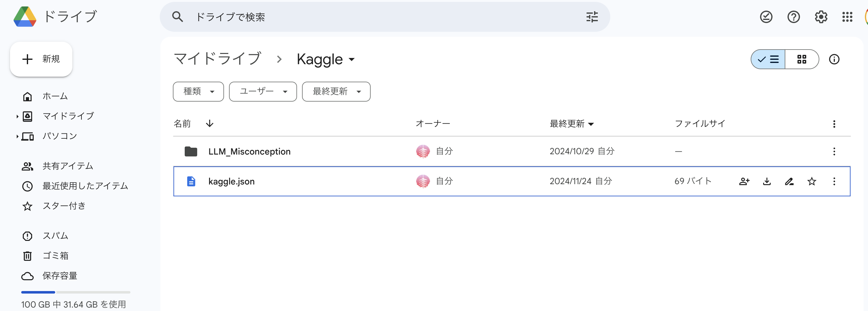The image size is (868, 311).
Task: Switch to grid view layout
Action: click(802, 59)
